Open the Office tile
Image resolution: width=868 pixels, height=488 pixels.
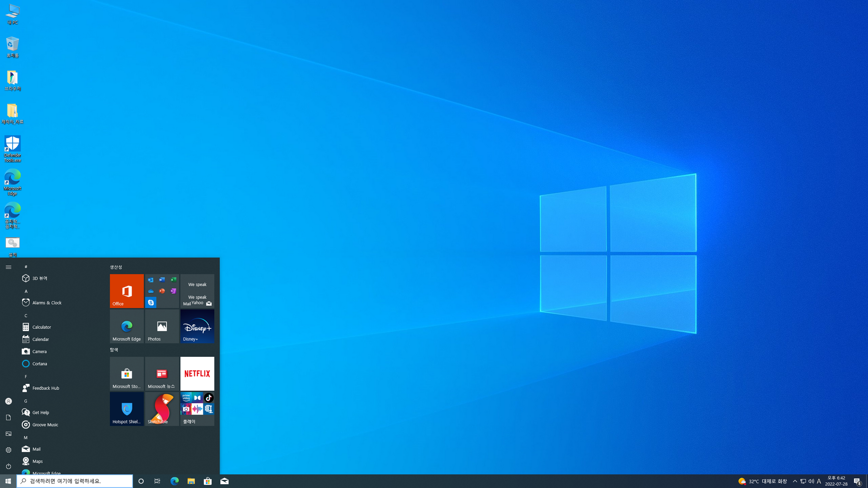[x=126, y=291]
